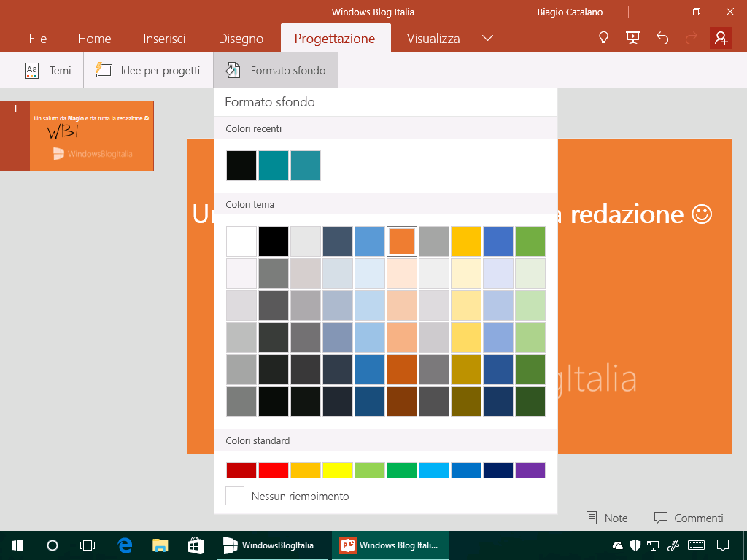Screen dimensions: 747x560
Task: Open the Share person icon
Action: pyautogui.click(x=721, y=38)
